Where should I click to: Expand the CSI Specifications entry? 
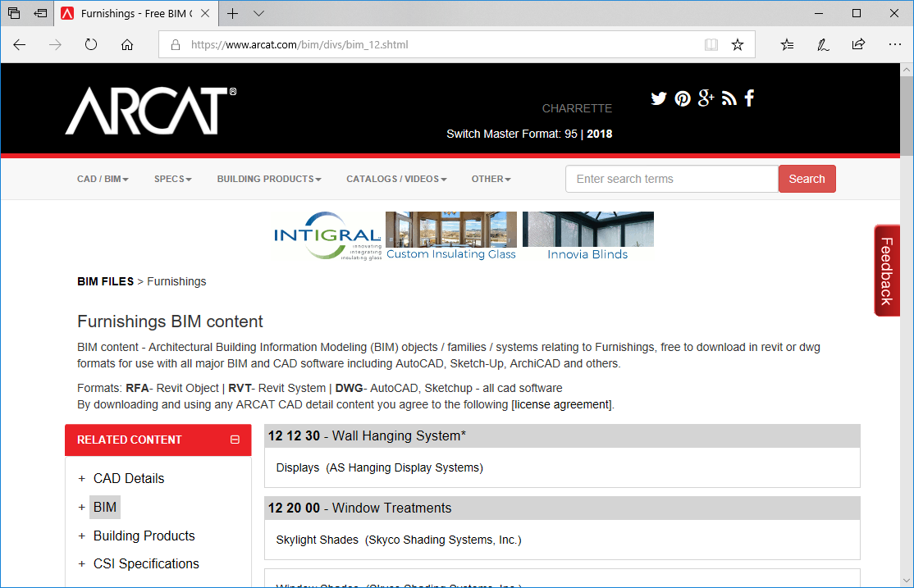pyautogui.click(x=145, y=563)
